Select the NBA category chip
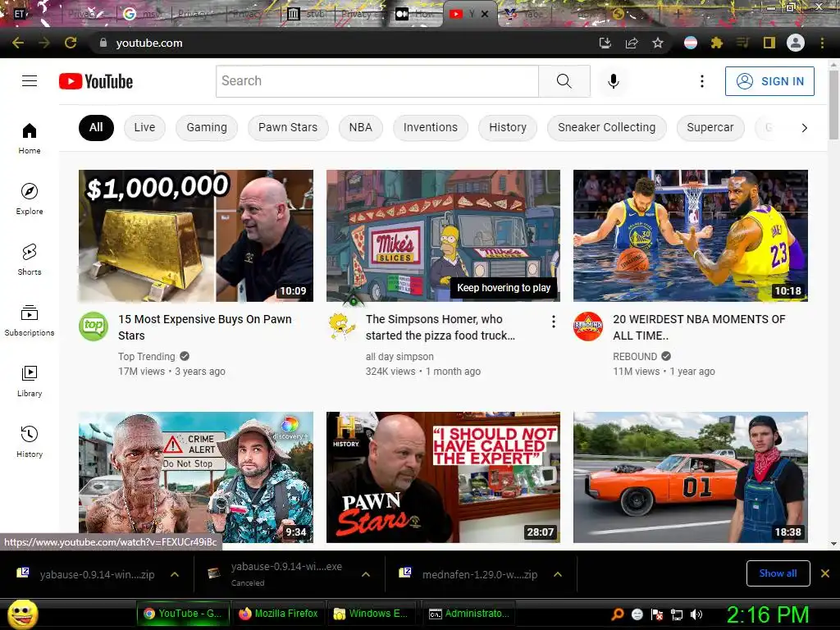 (361, 127)
